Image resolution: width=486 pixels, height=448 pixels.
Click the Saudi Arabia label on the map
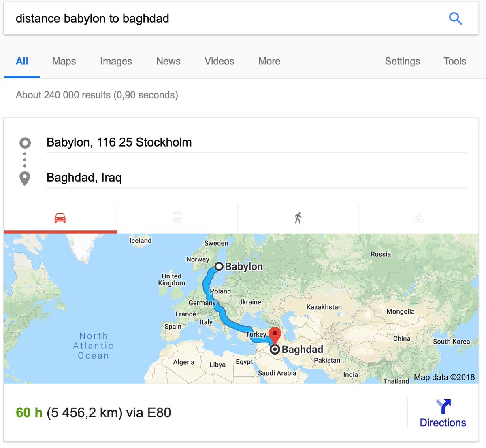(277, 373)
